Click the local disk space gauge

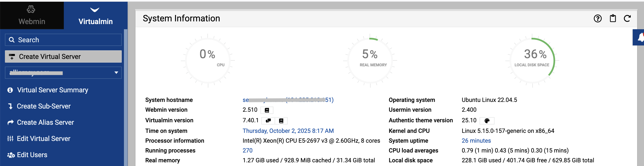coord(532,60)
